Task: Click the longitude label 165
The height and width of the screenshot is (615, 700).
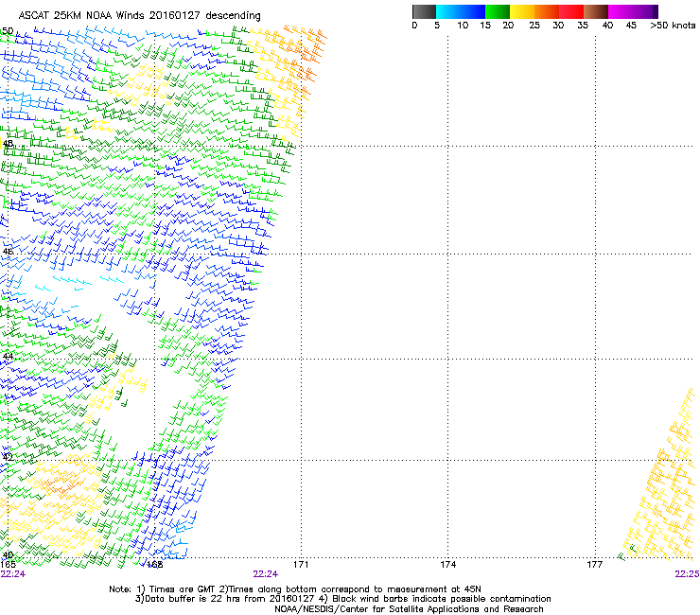Action: [9, 565]
